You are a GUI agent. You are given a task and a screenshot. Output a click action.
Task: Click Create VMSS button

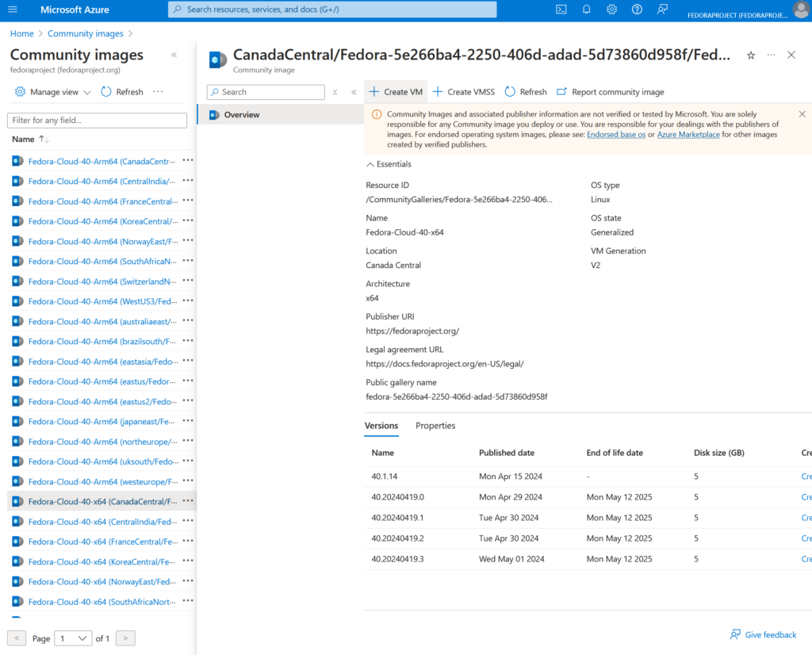tap(464, 92)
